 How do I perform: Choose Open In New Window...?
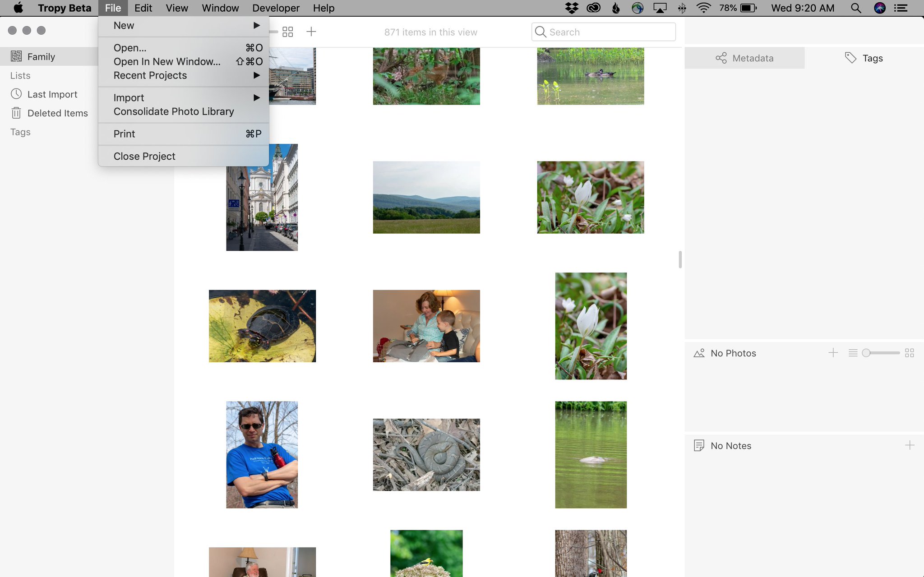[x=184, y=61]
